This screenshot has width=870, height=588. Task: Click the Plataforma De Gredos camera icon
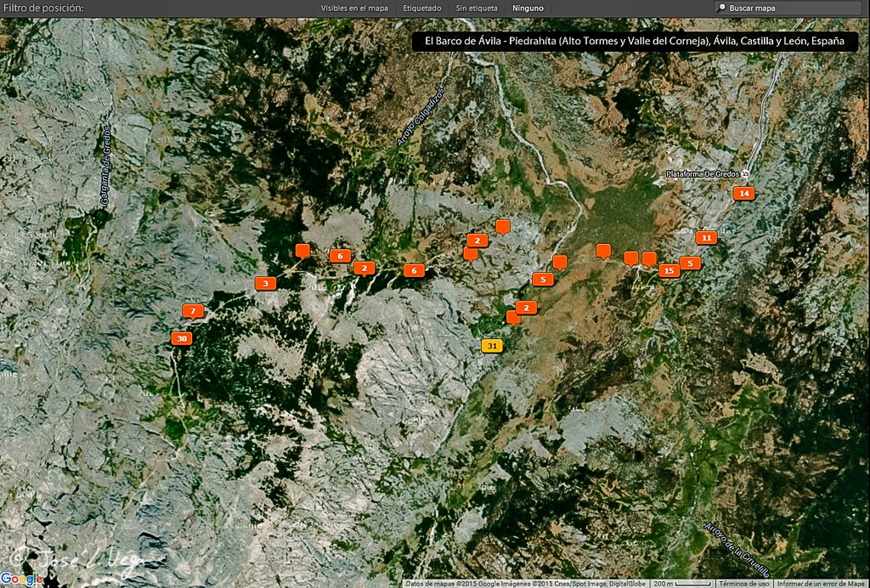[746, 174]
